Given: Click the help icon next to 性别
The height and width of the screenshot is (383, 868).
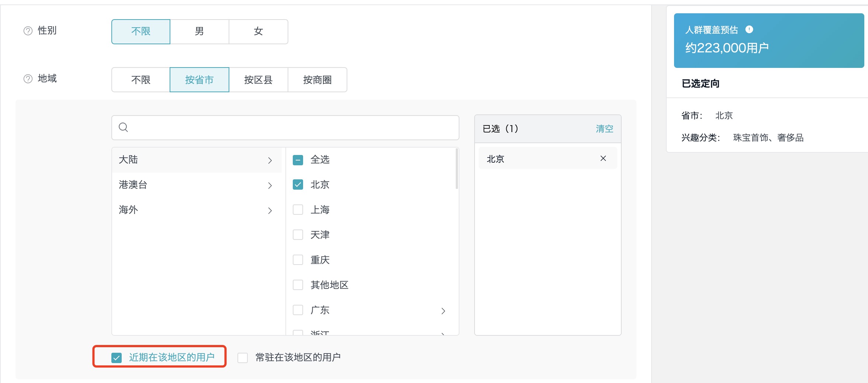Looking at the screenshot, I should 28,31.
